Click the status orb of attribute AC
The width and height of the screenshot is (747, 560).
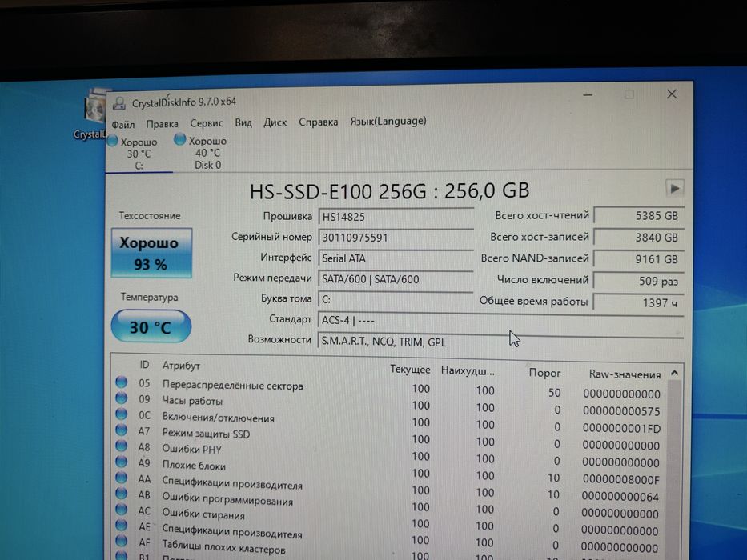pos(122,509)
